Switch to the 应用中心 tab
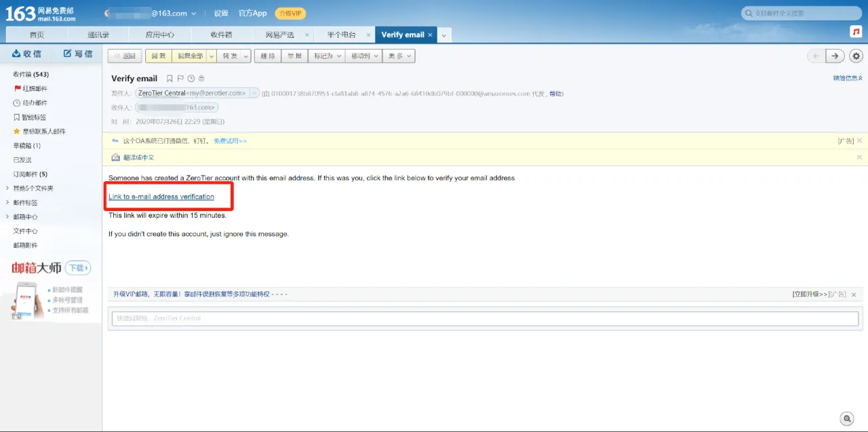This screenshot has height=432, width=868. pos(159,35)
